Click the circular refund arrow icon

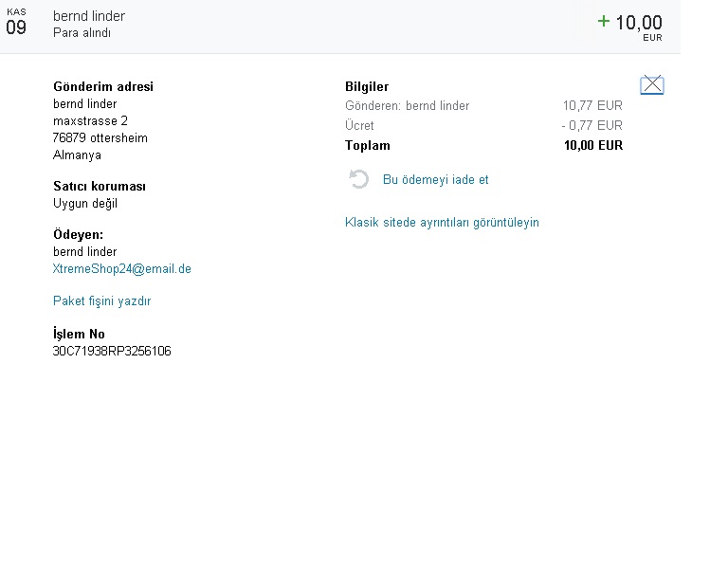pyautogui.click(x=359, y=179)
